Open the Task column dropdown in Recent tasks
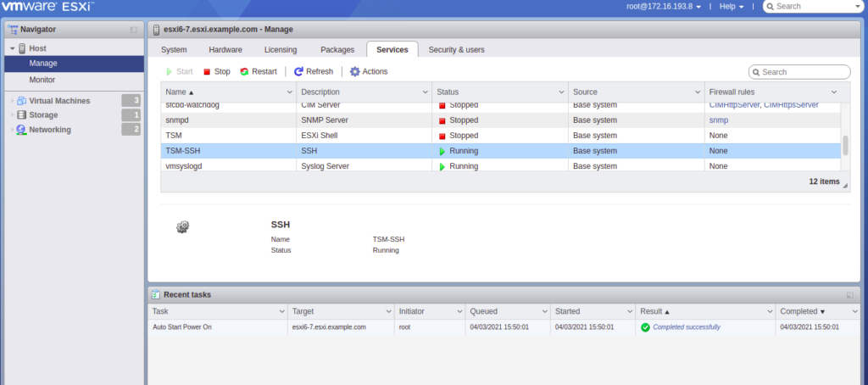 point(281,312)
